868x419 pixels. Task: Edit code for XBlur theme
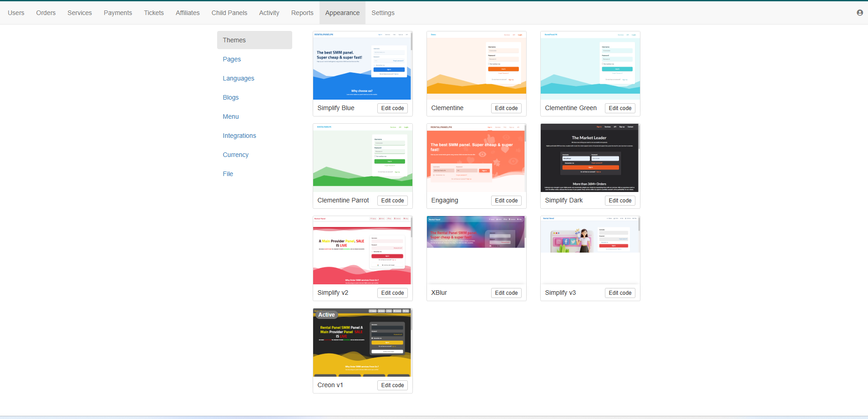[x=506, y=293]
